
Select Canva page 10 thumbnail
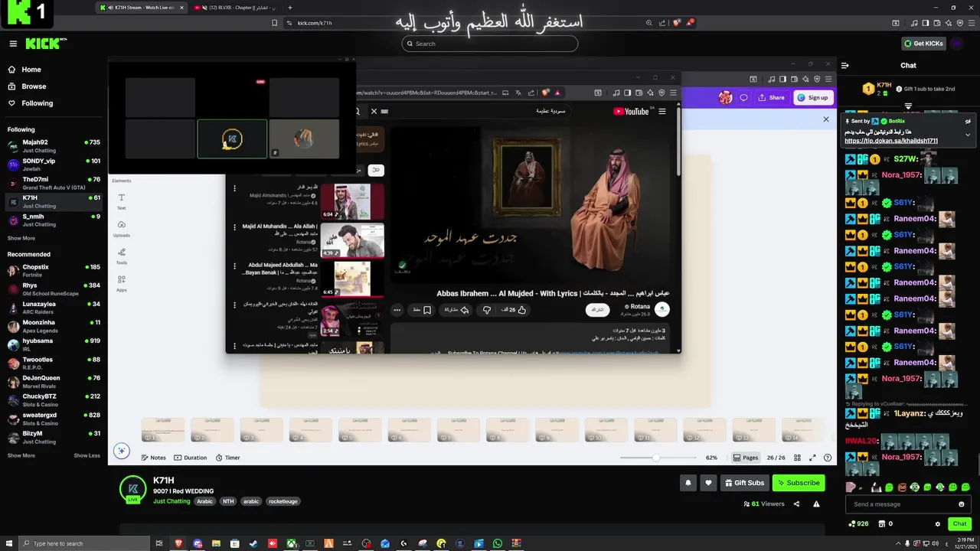click(606, 430)
